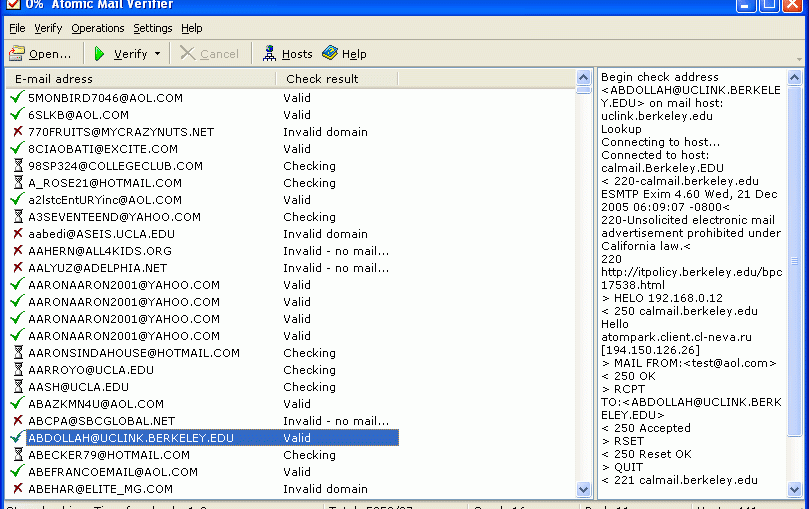This screenshot has height=509, width=809.
Task: Click email list scrollbar up arrow
Action: (x=583, y=78)
